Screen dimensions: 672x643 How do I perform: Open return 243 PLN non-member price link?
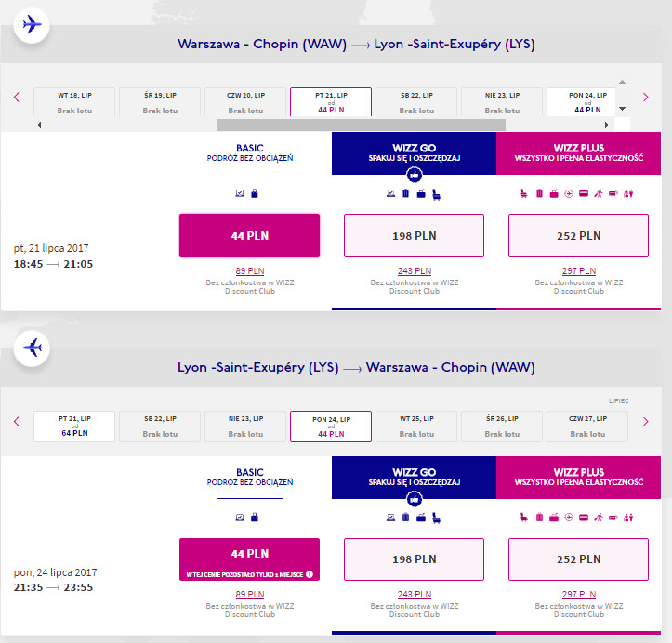coord(415,595)
